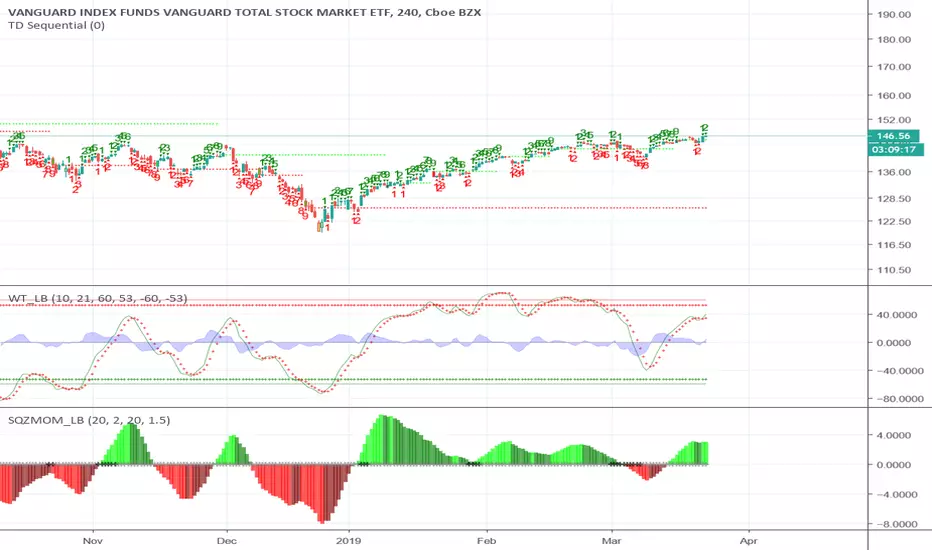Click the 40.0000 label on the WT_LB scale
932x550 pixels.
click(x=894, y=315)
